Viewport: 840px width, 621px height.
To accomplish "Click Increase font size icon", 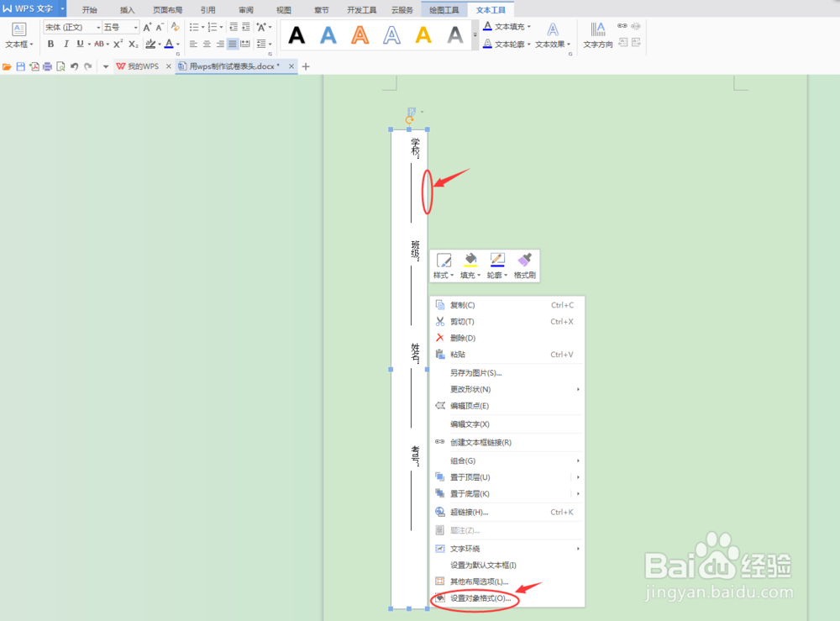I will pyautogui.click(x=147, y=27).
